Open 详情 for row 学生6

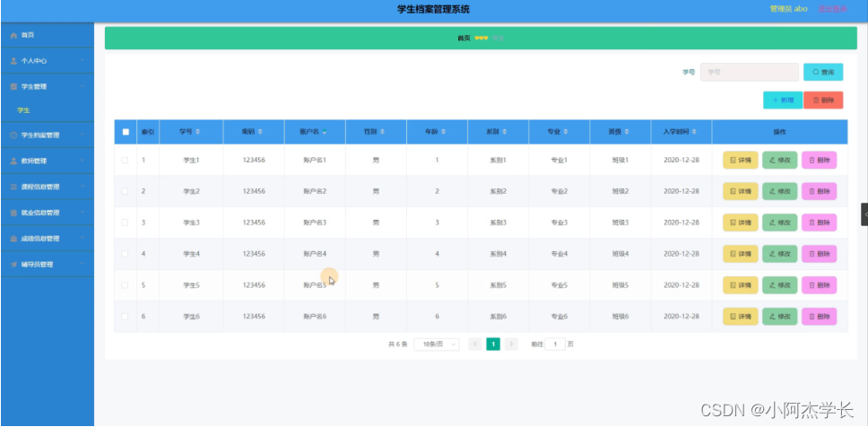(740, 317)
